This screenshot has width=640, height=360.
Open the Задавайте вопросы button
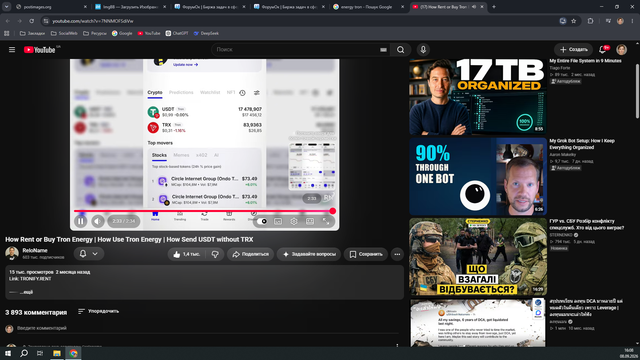309,254
